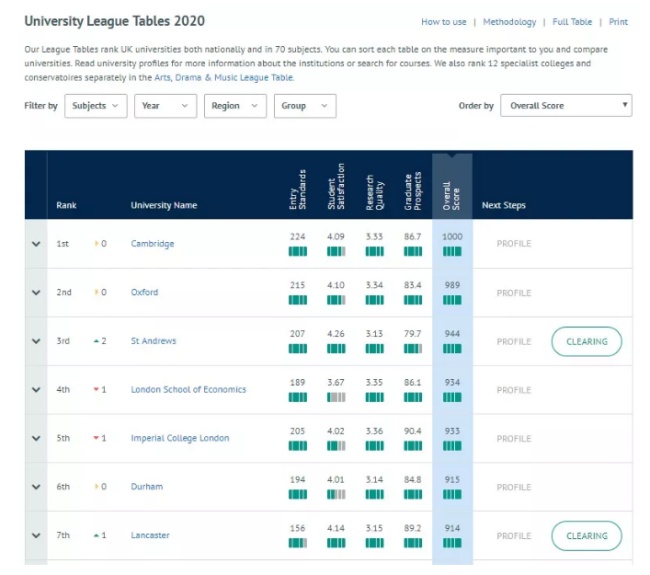Open the Subjects filter dropdown

pyautogui.click(x=95, y=106)
